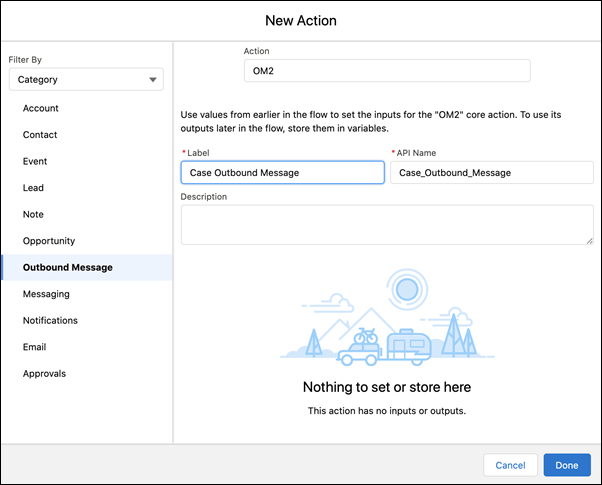The width and height of the screenshot is (602, 485).
Task: Choose the Lead category
Action: (33, 188)
